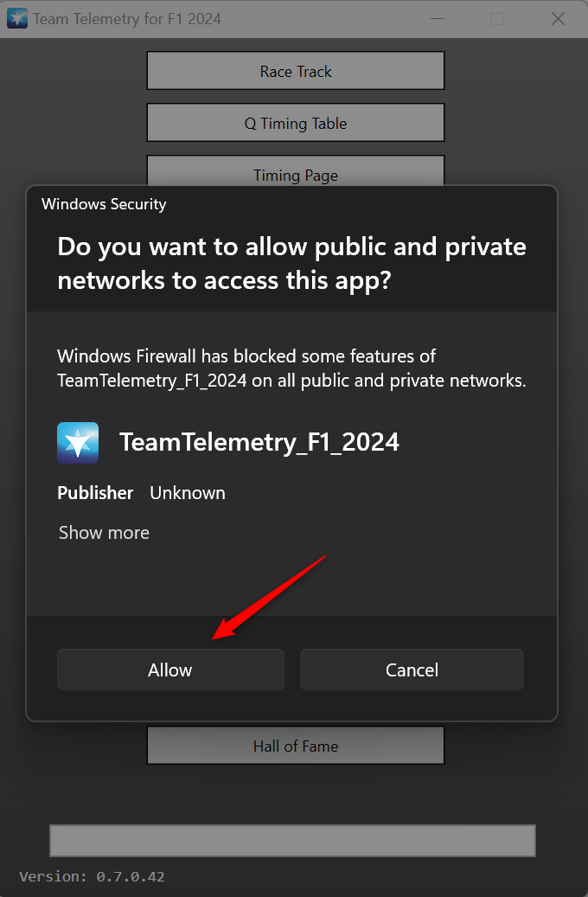The image size is (588, 897).
Task: Click the TeamTelemetry_F1_2024 star icon in dialog
Action: click(78, 443)
